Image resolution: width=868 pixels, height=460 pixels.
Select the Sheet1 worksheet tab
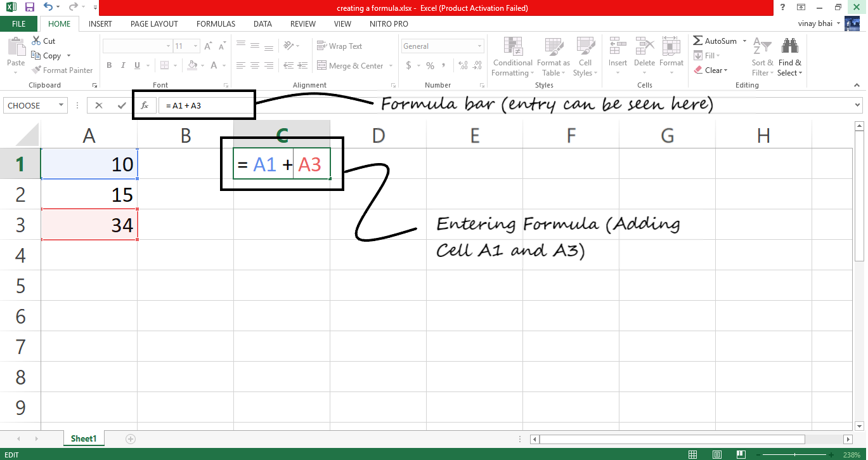83,438
